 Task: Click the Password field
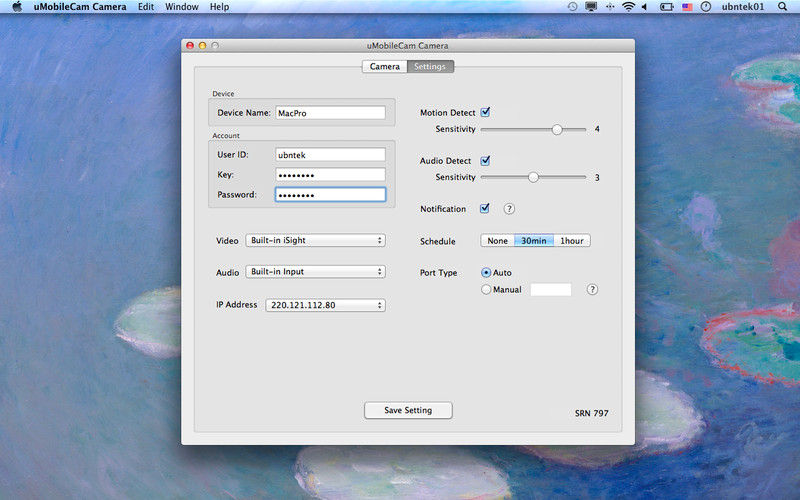[331, 194]
